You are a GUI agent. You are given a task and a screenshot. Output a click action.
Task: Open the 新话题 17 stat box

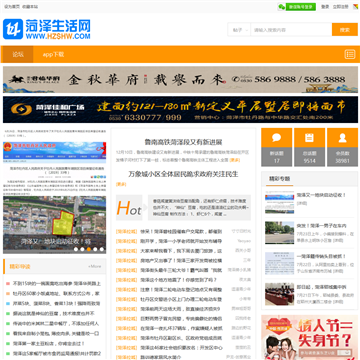tap(276, 147)
